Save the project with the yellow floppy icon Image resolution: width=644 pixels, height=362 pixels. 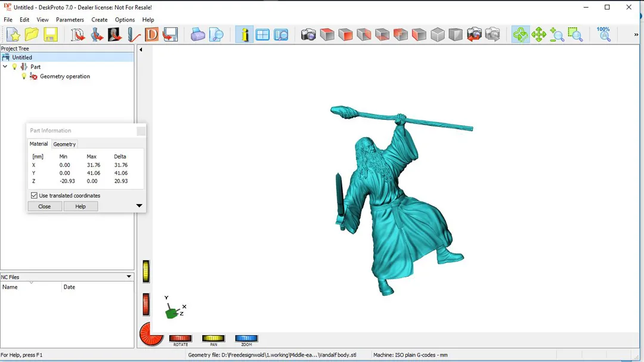(51, 35)
